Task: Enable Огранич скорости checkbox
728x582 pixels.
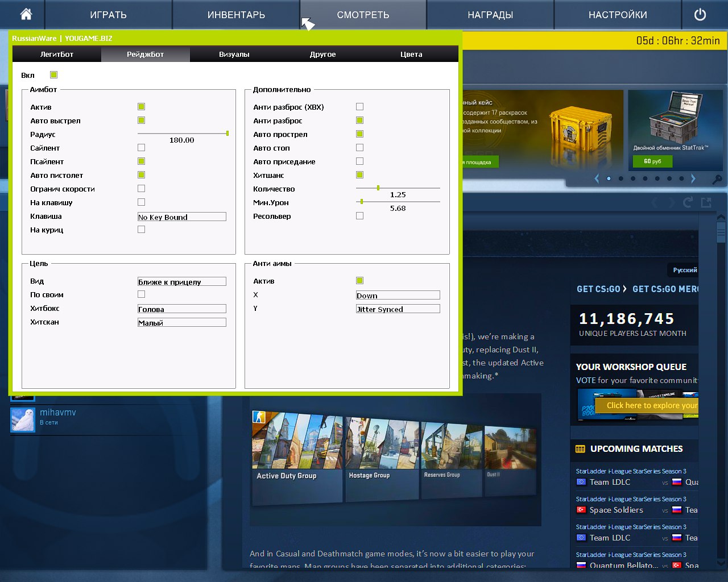Action: [142, 188]
